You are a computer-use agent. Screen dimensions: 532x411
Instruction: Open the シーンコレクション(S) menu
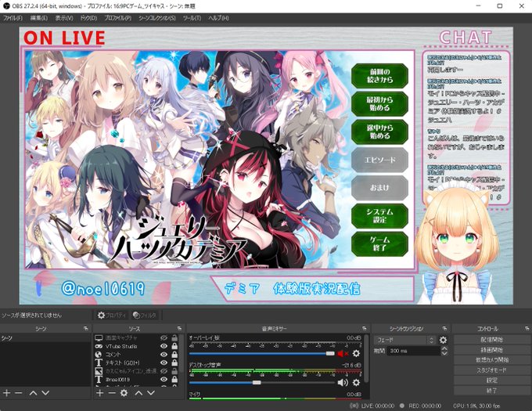coord(157,18)
